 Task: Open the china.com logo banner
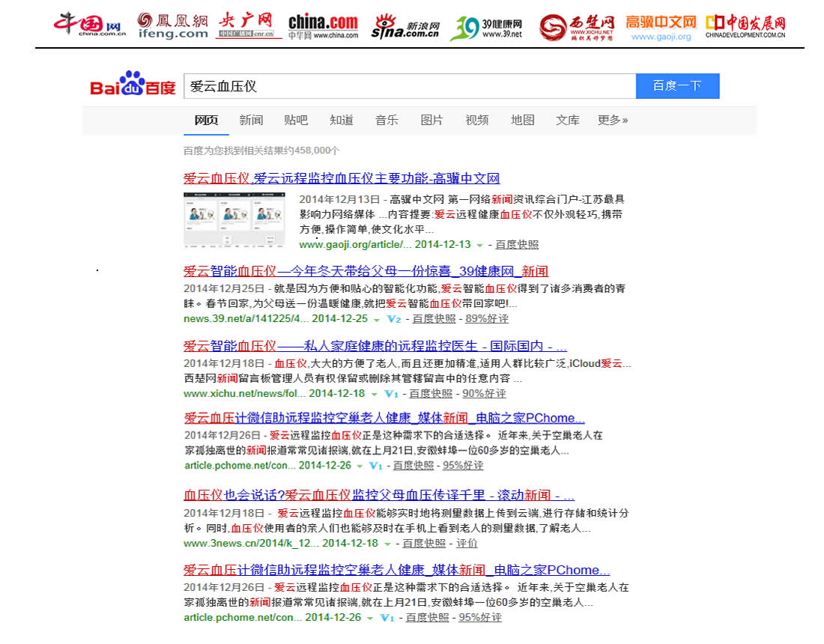click(x=323, y=26)
